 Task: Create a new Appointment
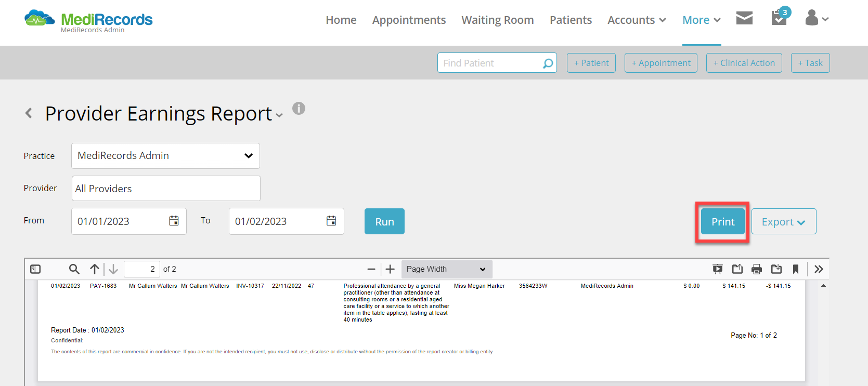(661, 63)
